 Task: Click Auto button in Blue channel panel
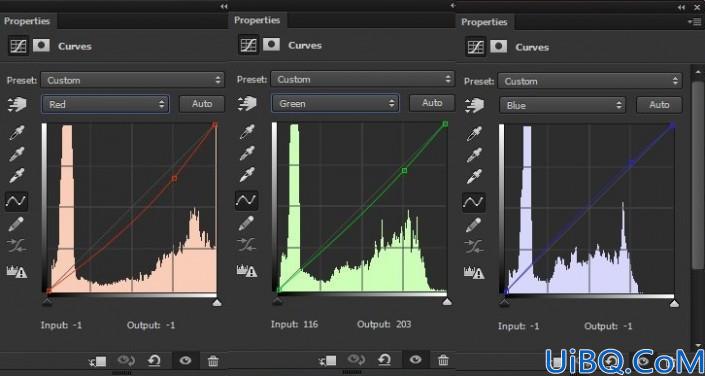click(x=659, y=105)
